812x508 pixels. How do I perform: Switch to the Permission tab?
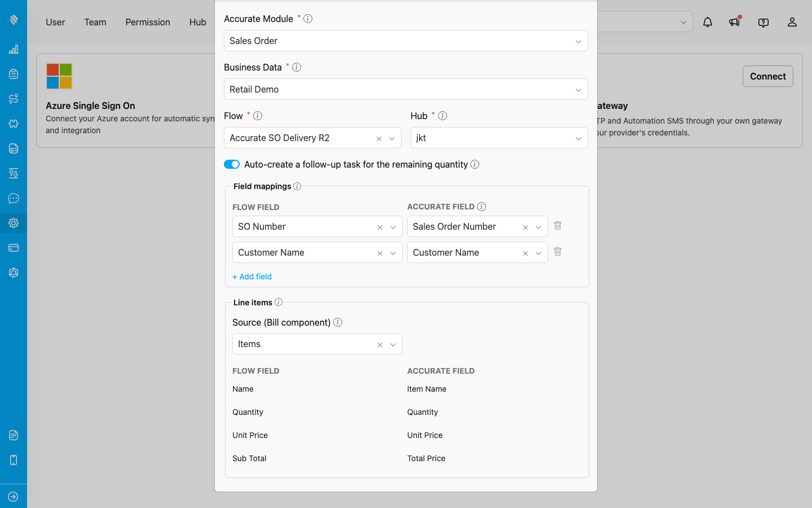click(x=148, y=22)
